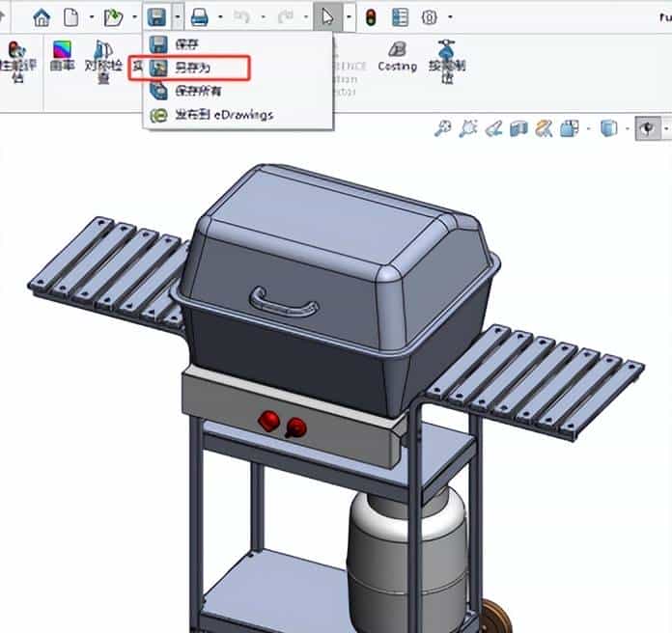672x633 pixels.
Task: Choose 保存所有 (Save All) menu entry
Action: 238,91
